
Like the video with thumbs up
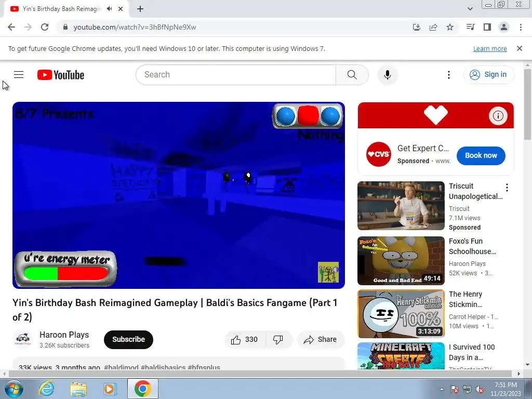point(244,340)
